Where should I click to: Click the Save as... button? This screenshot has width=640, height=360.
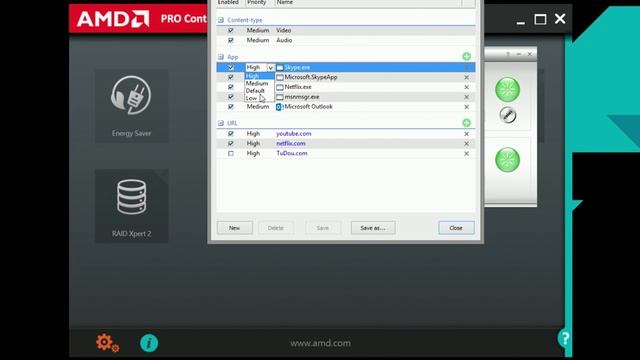point(373,228)
